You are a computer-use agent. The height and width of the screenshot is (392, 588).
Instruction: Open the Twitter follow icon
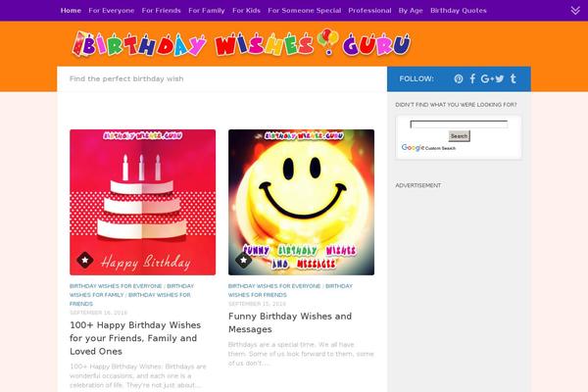(500, 78)
